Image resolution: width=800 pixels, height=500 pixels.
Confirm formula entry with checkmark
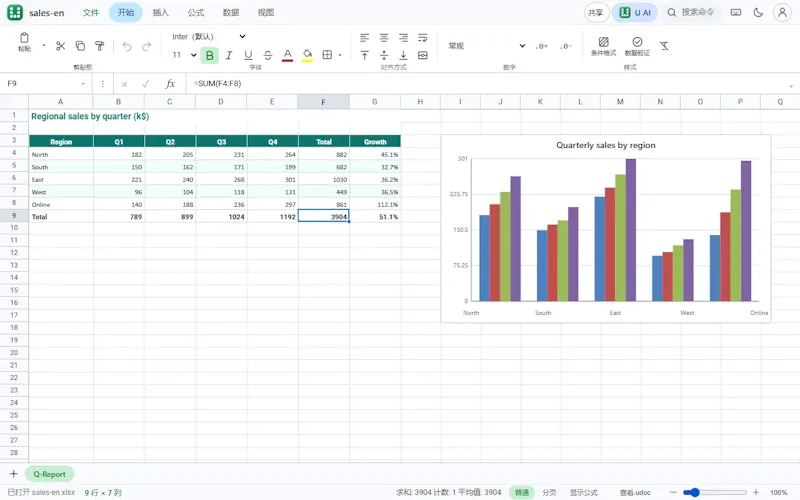[146, 84]
